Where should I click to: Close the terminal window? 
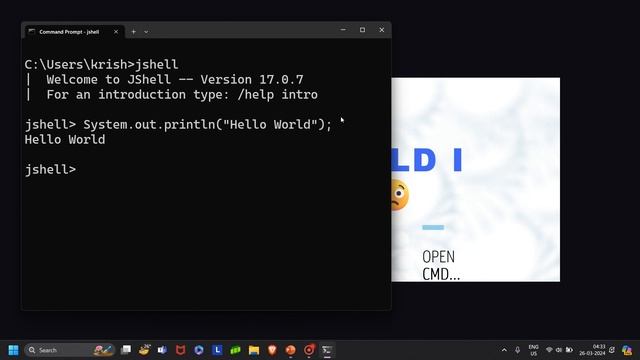382,30
